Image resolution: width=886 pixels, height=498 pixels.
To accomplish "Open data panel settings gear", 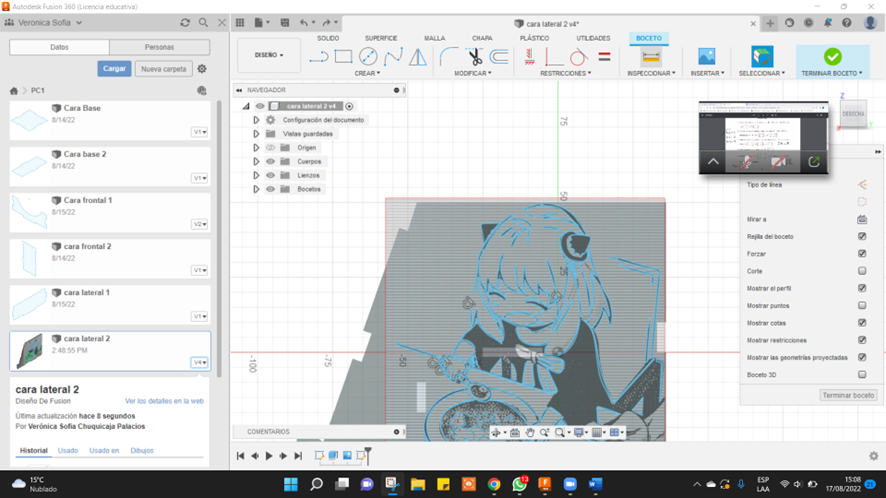I will (x=202, y=69).
